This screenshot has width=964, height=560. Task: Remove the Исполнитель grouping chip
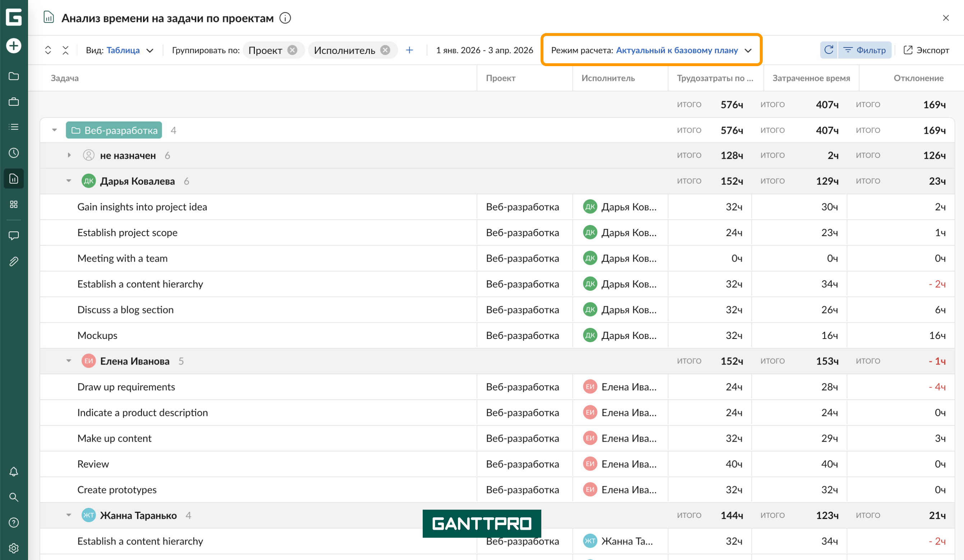click(x=386, y=50)
